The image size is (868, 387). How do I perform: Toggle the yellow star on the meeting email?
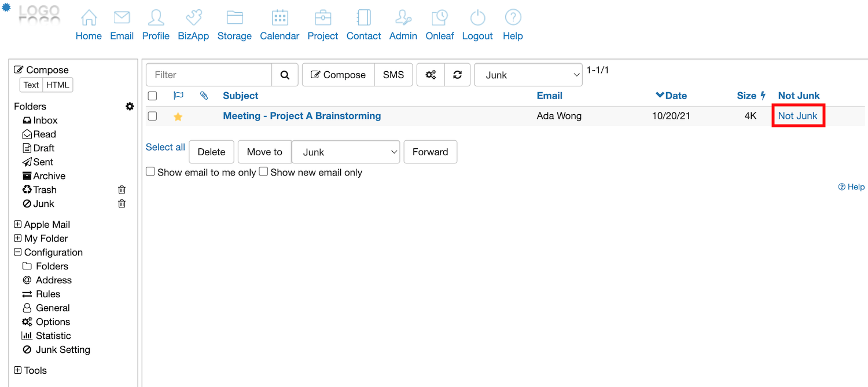[178, 116]
